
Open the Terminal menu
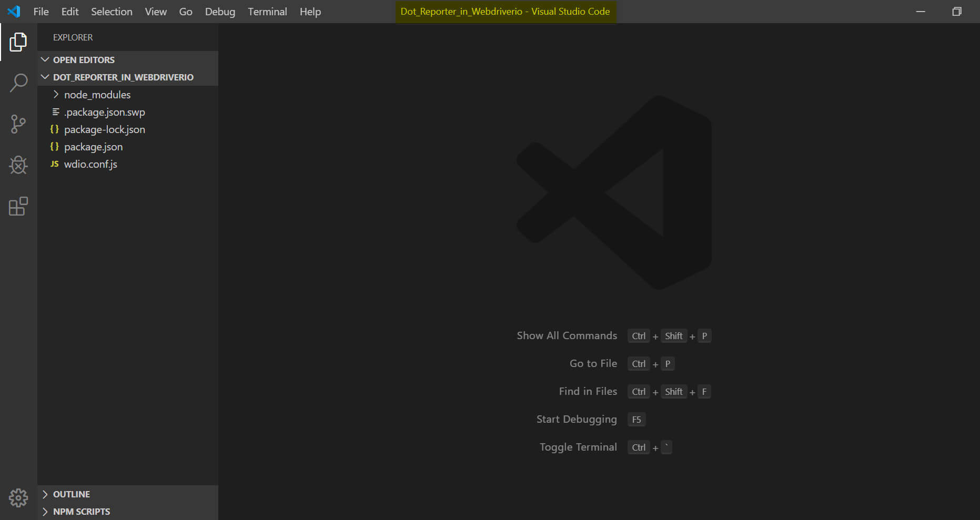click(x=267, y=12)
